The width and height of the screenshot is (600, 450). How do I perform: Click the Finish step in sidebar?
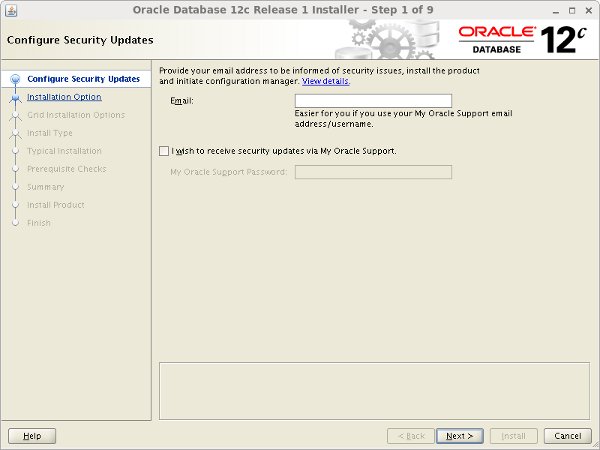(39, 223)
